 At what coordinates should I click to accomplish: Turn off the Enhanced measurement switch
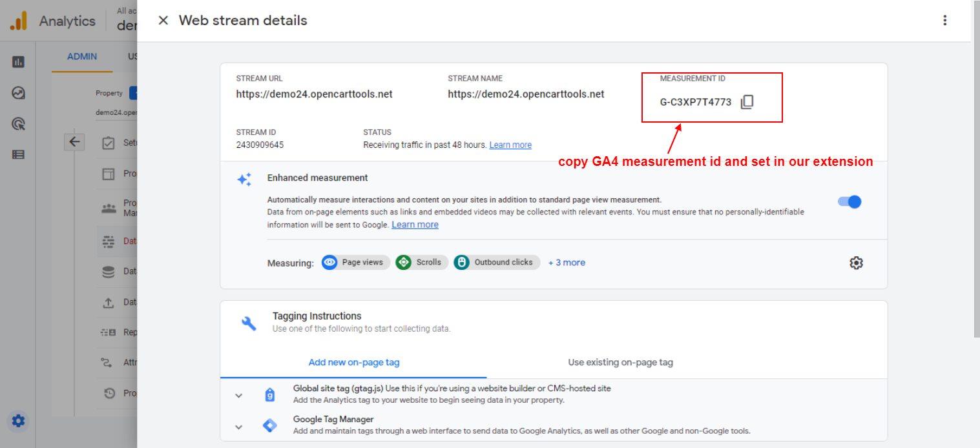point(850,201)
